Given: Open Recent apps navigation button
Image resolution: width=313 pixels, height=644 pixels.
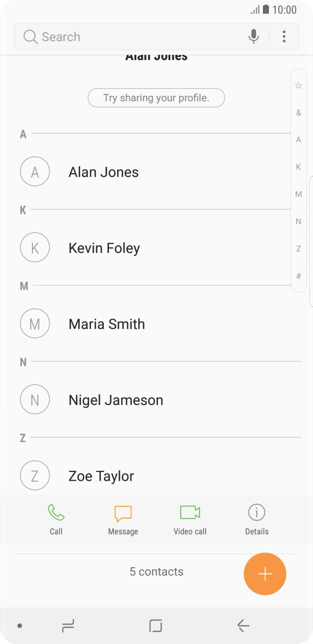Looking at the screenshot, I should [x=68, y=625].
